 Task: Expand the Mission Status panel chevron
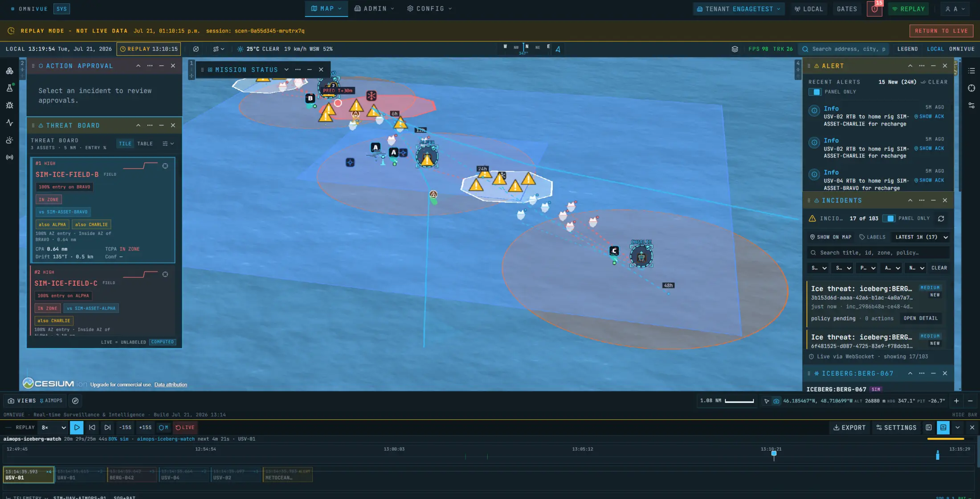[x=286, y=70]
